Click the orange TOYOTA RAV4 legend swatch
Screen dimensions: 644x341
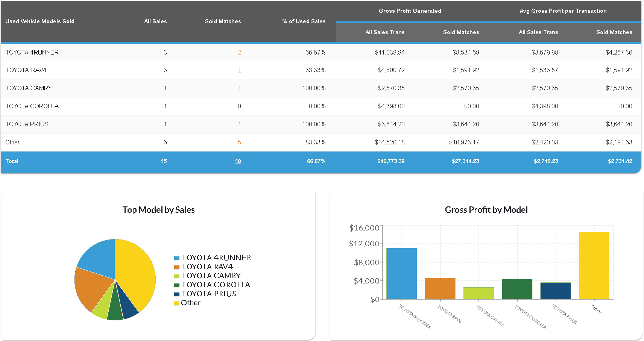[176, 267]
